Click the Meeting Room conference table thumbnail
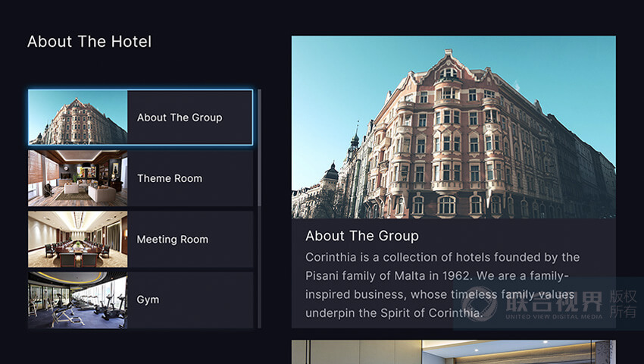644x364 pixels. point(78,239)
